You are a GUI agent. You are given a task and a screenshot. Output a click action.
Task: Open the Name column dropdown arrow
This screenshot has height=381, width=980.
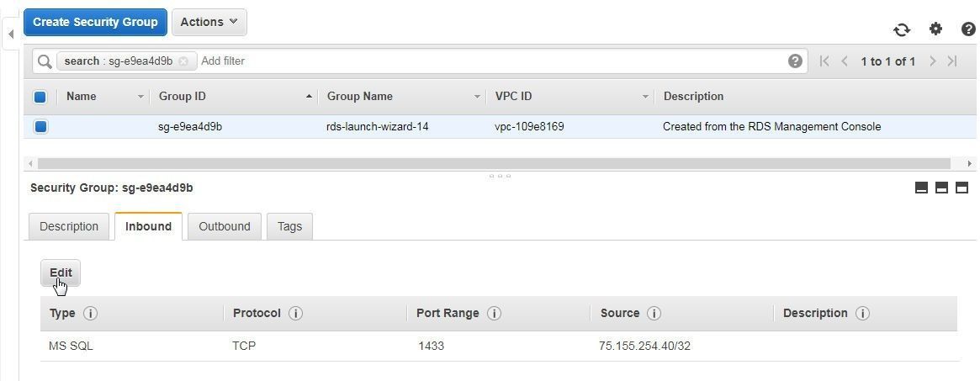[140, 97]
